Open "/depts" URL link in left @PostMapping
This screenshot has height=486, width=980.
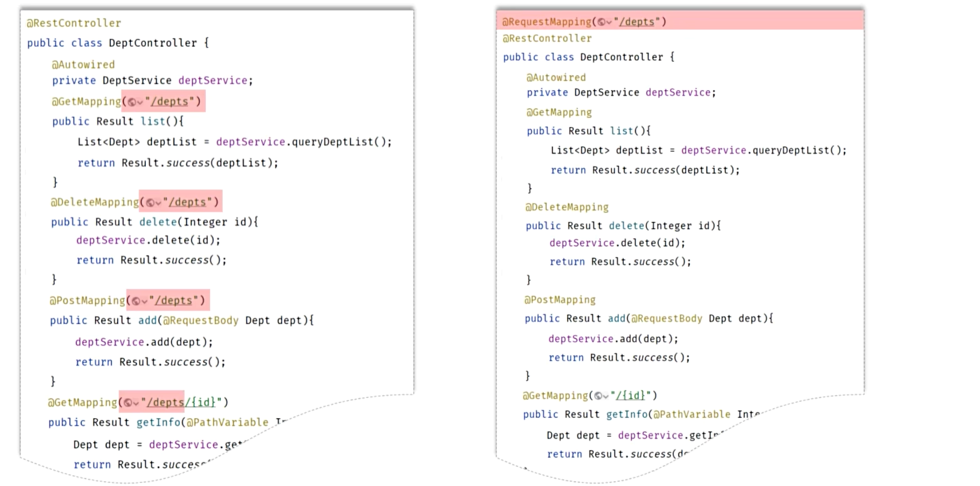click(174, 300)
